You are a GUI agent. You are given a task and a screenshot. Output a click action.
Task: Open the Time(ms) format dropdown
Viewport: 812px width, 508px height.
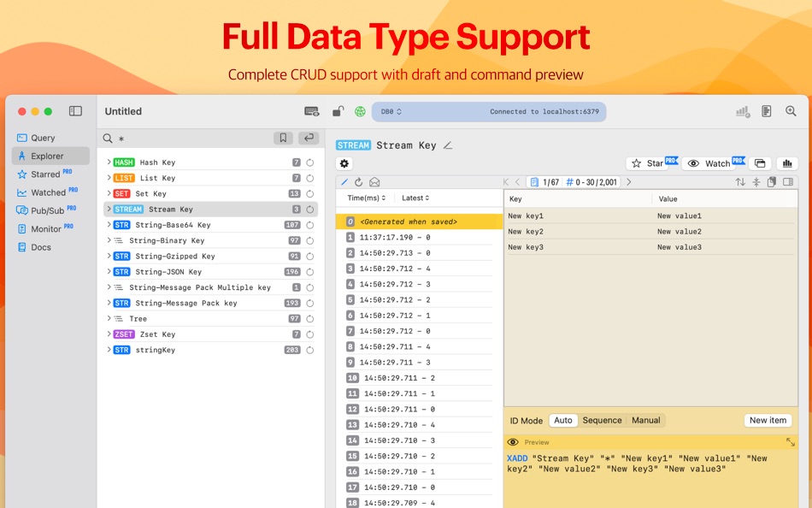click(x=366, y=198)
